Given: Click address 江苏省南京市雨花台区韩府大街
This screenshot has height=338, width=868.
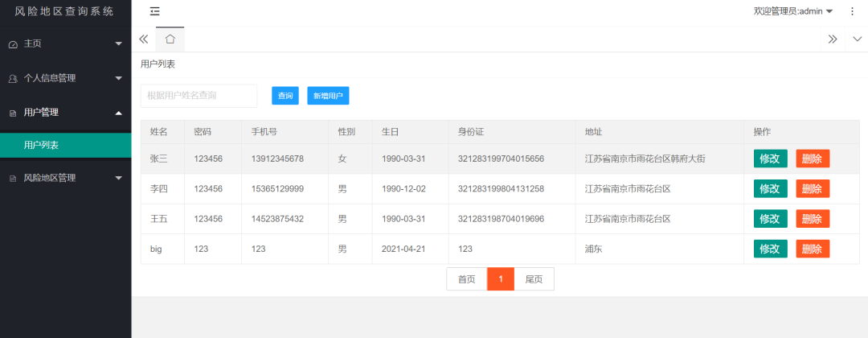Looking at the screenshot, I should click(645, 159).
